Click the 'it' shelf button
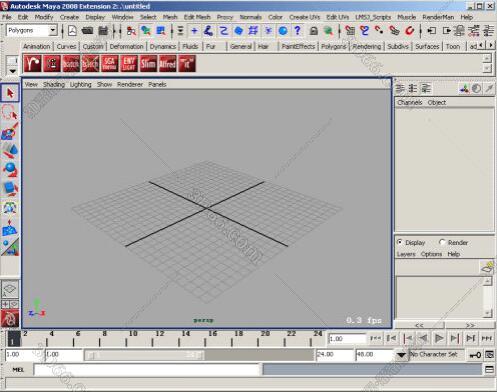497x392 pixels. coord(187,63)
